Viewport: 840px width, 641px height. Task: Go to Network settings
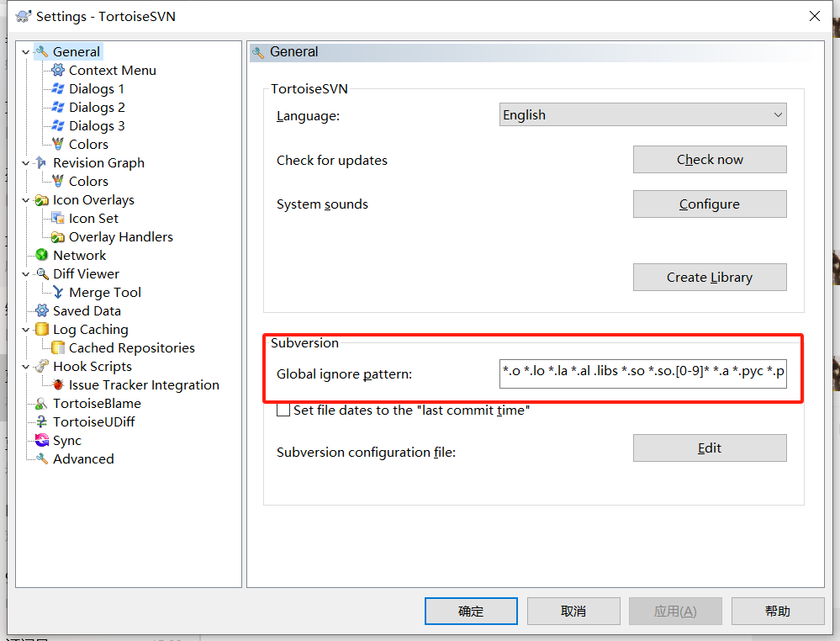[x=79, y=255]
